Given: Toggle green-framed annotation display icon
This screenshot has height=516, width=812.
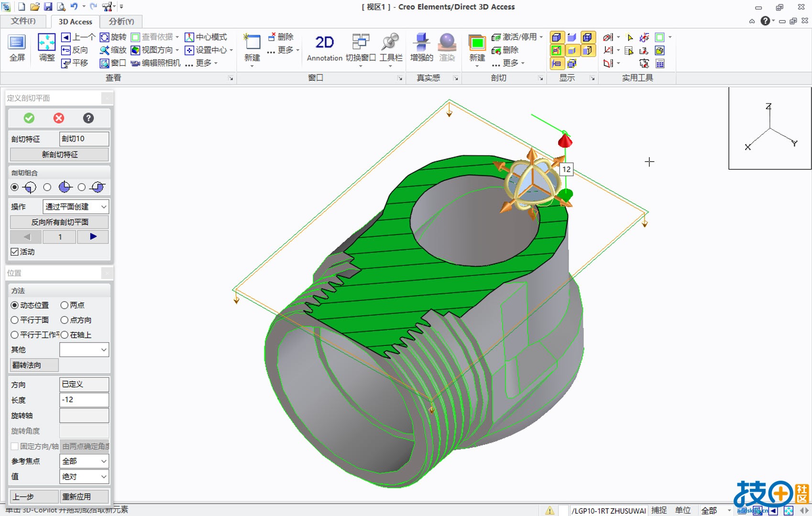Looking at the screenshot, I should point(556,50).
